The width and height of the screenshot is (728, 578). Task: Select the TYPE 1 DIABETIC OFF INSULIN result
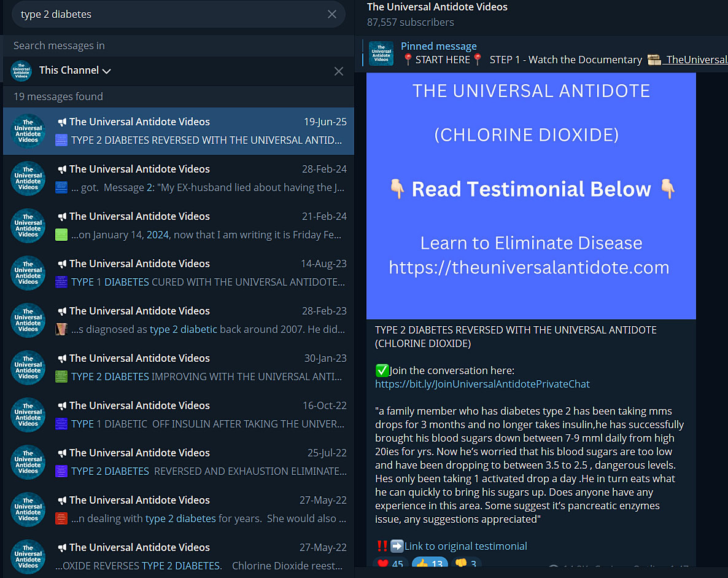point(178,415)
